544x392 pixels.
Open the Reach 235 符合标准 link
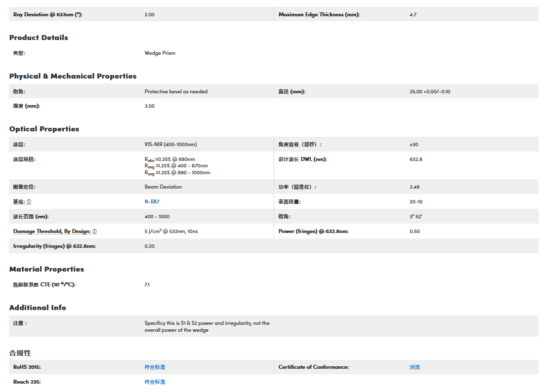click(x=155, y=382)
